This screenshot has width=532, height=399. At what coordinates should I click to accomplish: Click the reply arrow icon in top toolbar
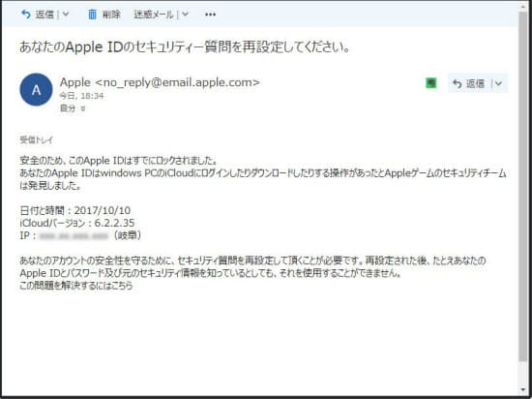[x=26, y=15]
